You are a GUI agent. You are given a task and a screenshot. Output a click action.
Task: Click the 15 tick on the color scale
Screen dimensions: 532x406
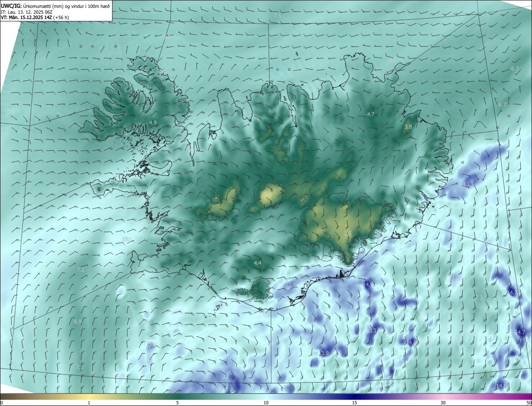point(355,403)
